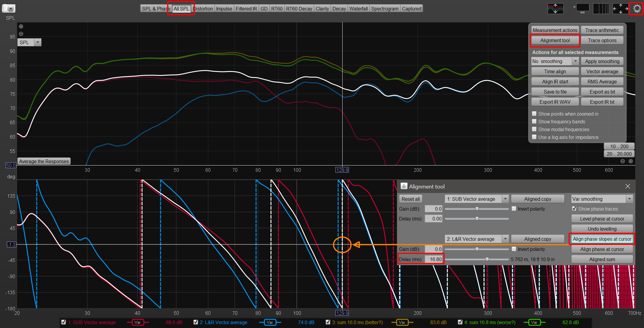Click the trace separation icon
644x328 pixels.
(555, 9)
